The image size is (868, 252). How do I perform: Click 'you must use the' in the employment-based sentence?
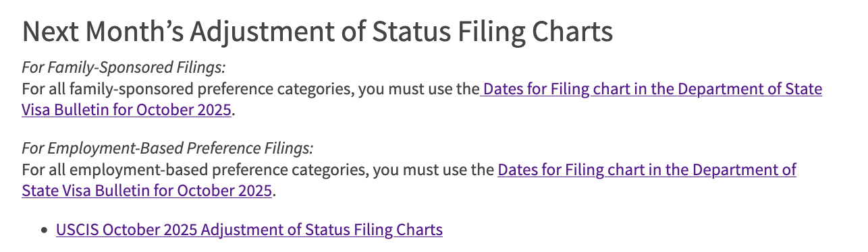(433, 170)
